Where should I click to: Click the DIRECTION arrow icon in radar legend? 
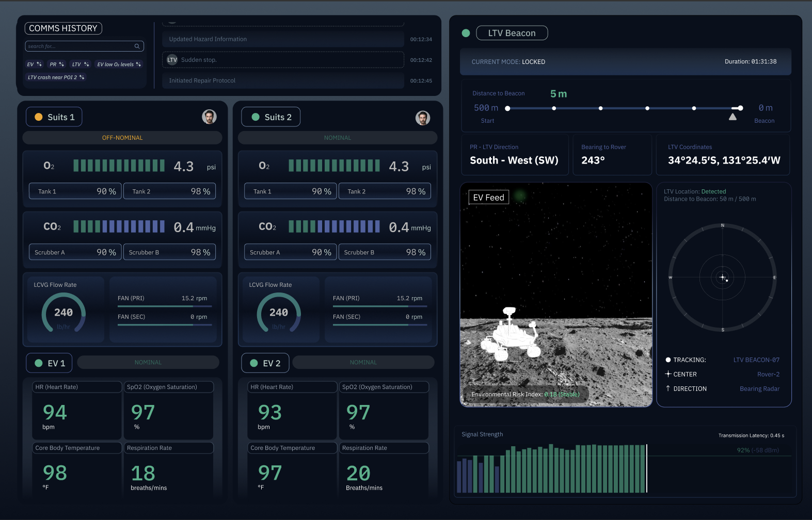click(668, 388)
